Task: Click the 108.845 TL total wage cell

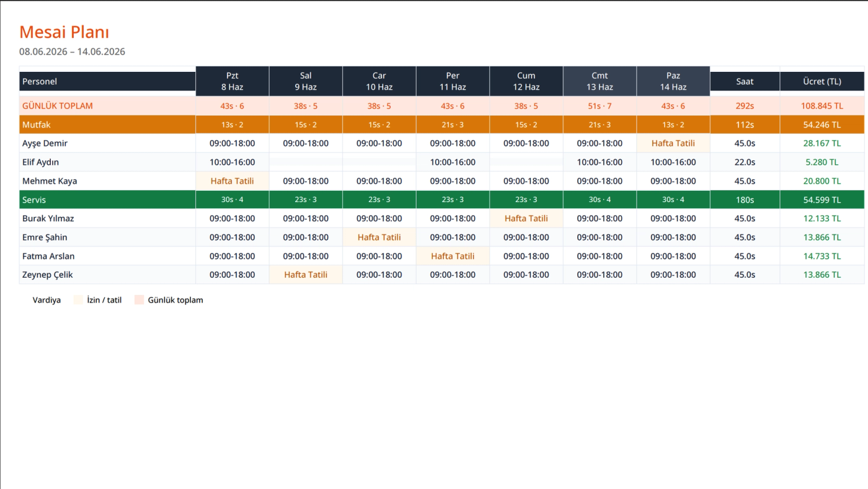Action: coord(822,106)
